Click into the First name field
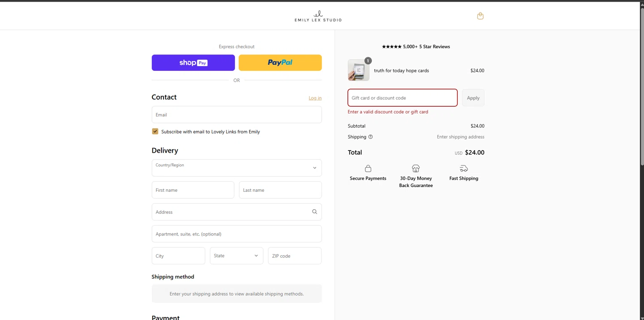Screen dimensions: 644x320 pyautogui.click(x=193, y=190)
